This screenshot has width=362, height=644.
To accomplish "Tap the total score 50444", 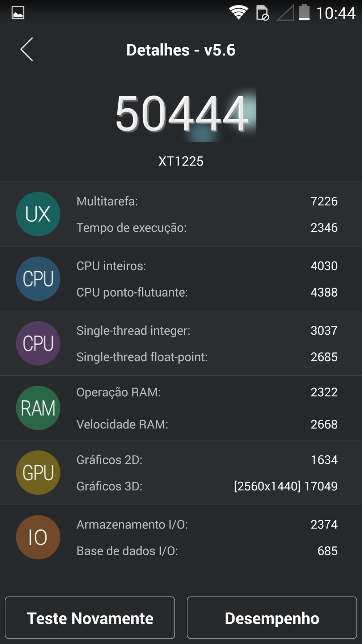I will click(x=182, y=113).
